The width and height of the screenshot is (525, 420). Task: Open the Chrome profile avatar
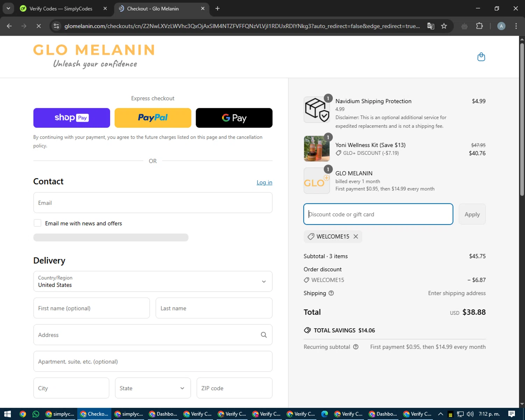coord(501,26)
